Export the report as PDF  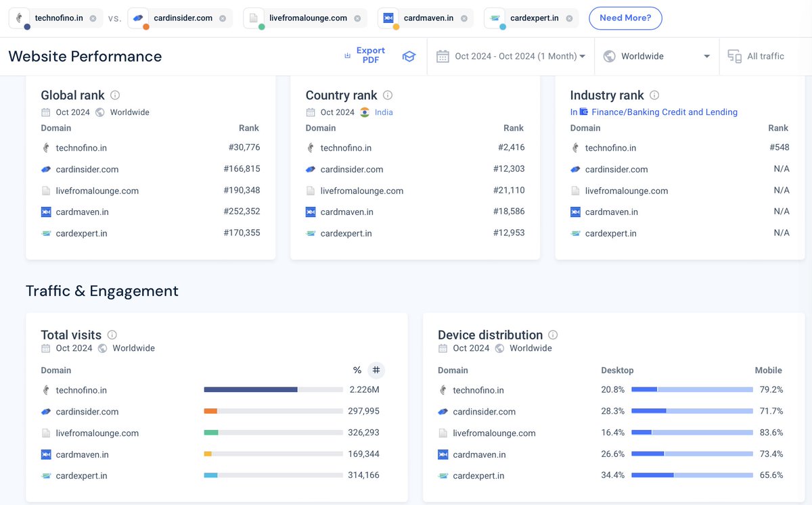pyautogui.click(x=365, y=55)
